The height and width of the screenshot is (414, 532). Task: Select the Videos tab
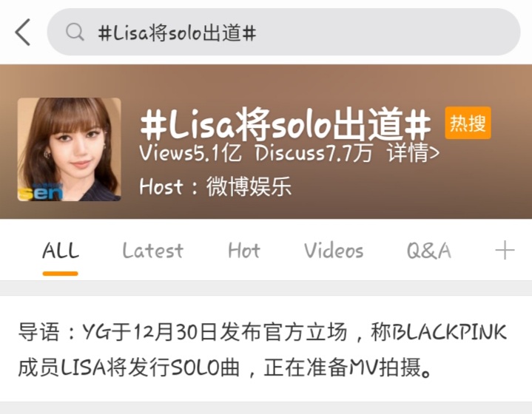[334, 251]
